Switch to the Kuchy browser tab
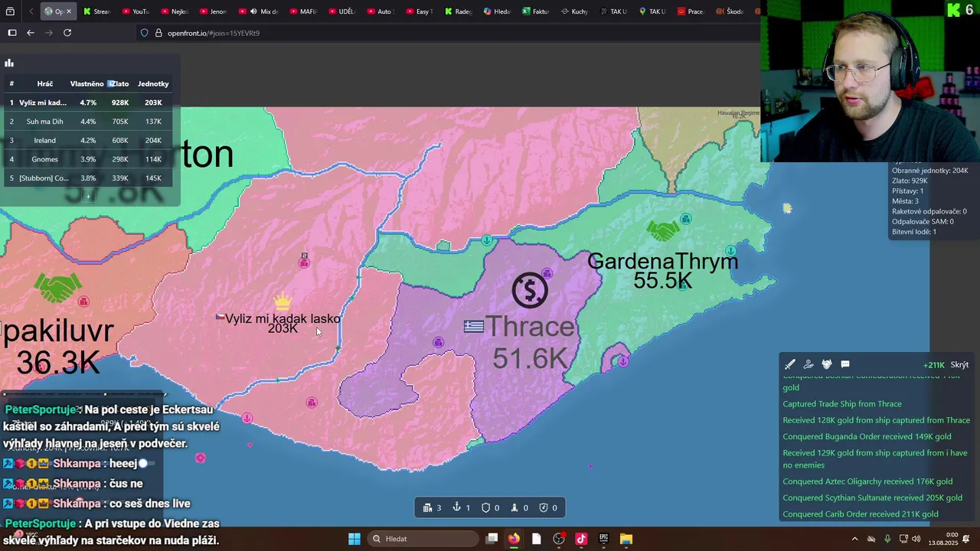Screen dimensions: 980x551 (x=575, y=11)
